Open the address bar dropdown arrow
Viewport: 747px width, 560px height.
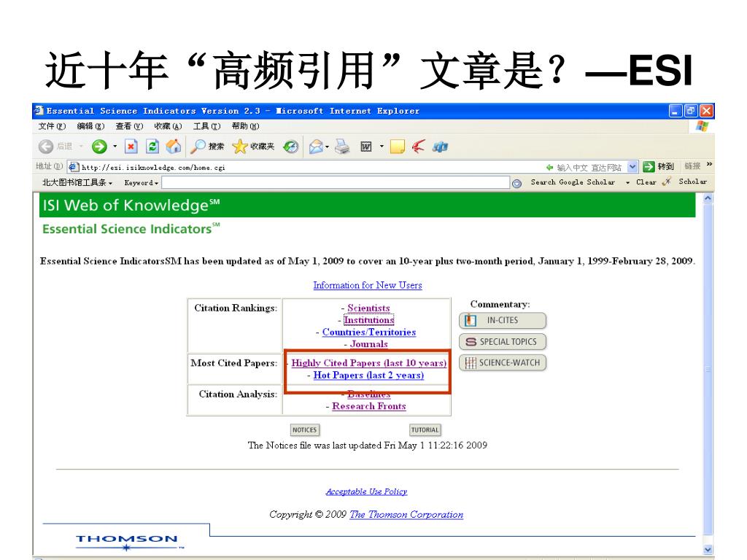(x=632, y=167)
